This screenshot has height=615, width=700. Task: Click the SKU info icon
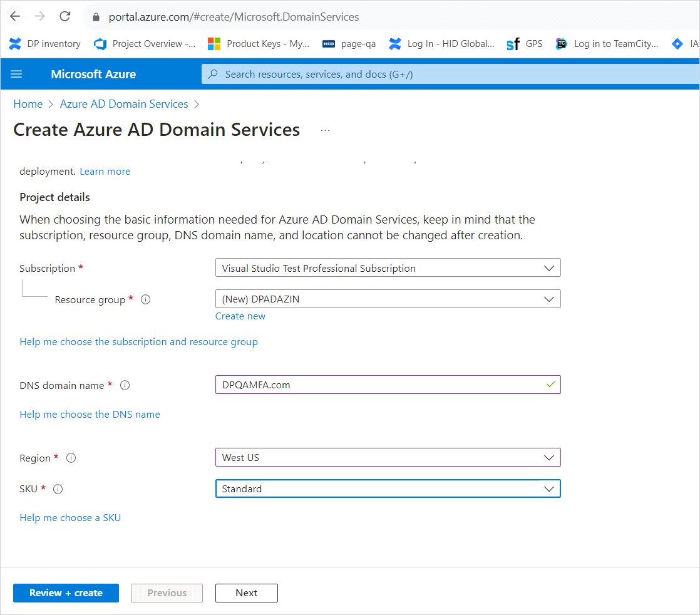pos(58,490)
